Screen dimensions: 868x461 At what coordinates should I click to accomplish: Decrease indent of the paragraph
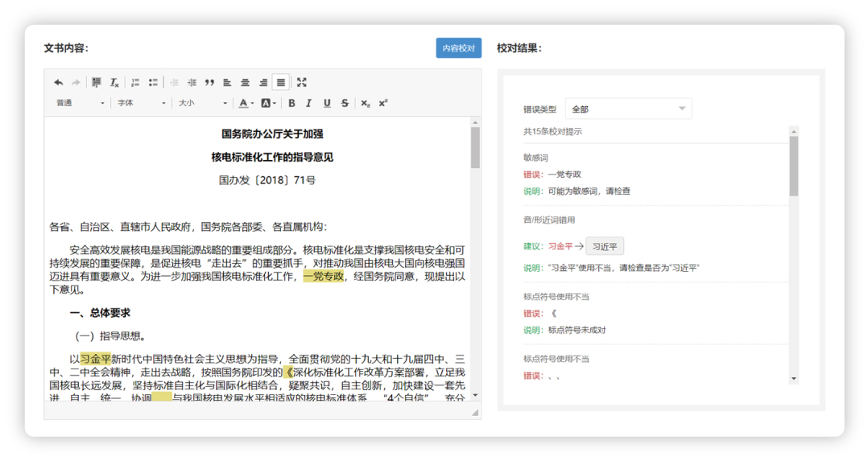(x=175, y=82)
